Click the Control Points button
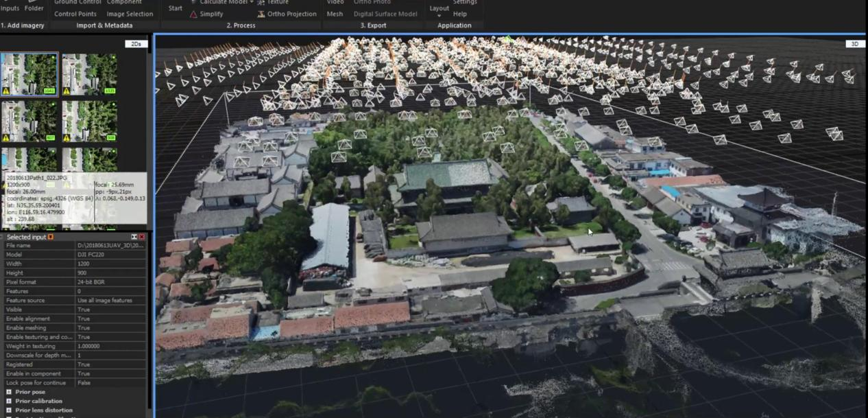Viewport: 868px width, 418px height. pyautogui.click(x=75, y=14)
